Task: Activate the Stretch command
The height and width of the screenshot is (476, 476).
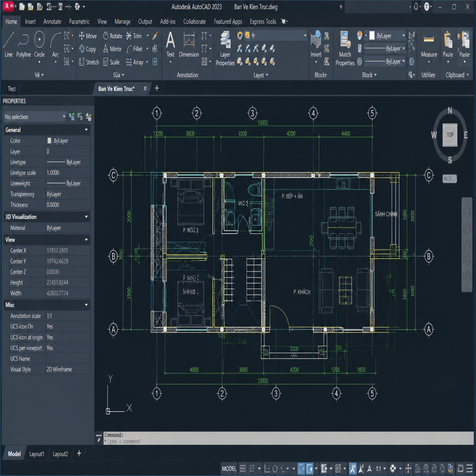Action: 89,62
